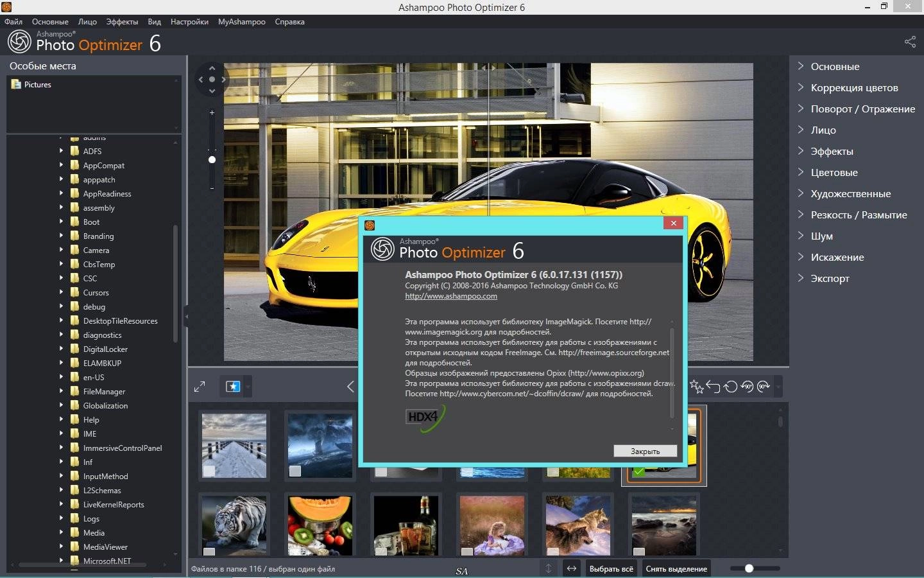924x578 pixels.
Task: Check the dark seashore thumbnail's checkbox
Action: click(x=638, y=551)
